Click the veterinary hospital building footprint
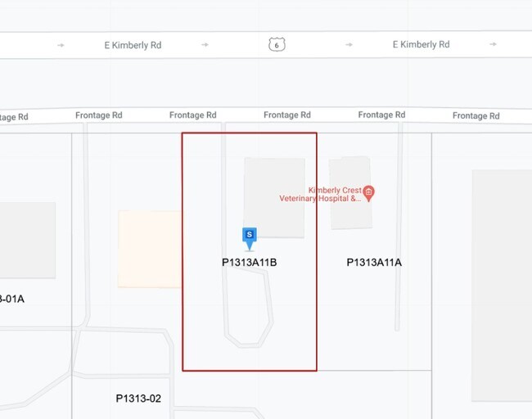This screenshot has width=532, height=419. tap(344, 214)
